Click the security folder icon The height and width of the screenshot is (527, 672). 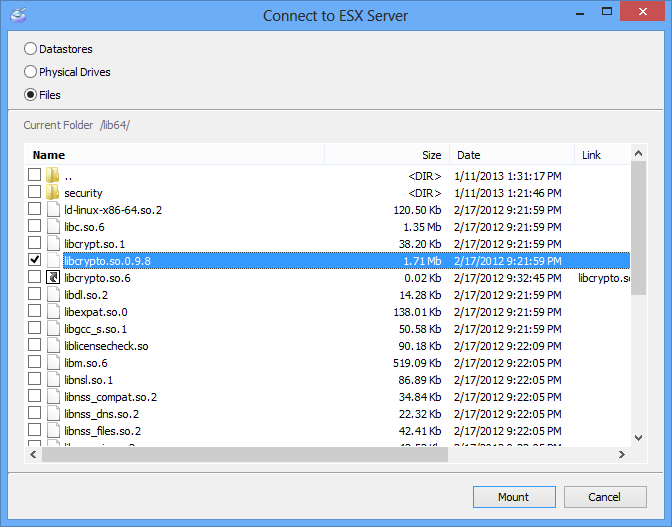(x=53, y=192)
